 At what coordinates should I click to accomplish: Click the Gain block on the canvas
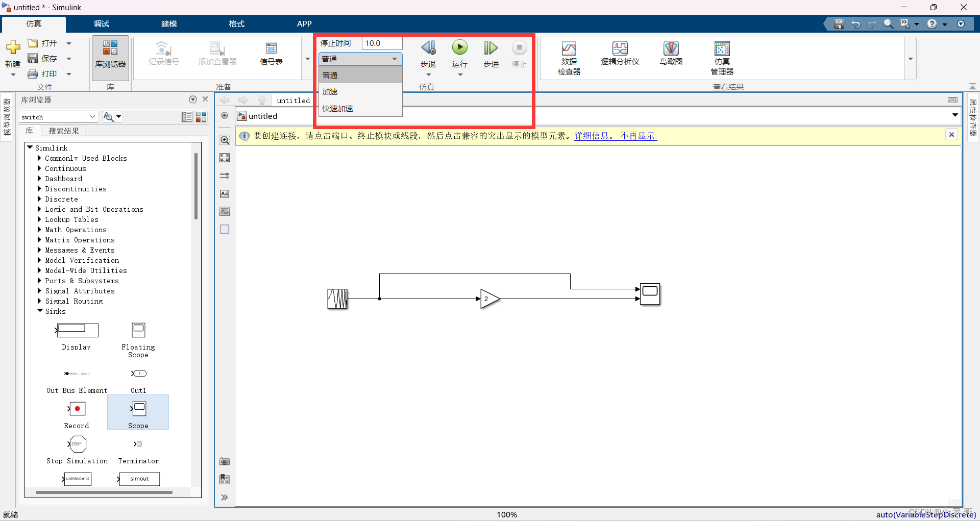490,299
